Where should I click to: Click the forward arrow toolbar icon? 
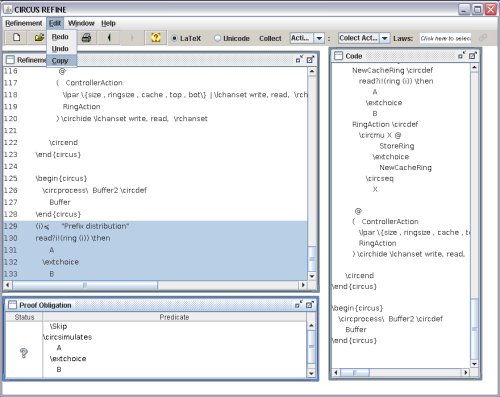(132, 38)
